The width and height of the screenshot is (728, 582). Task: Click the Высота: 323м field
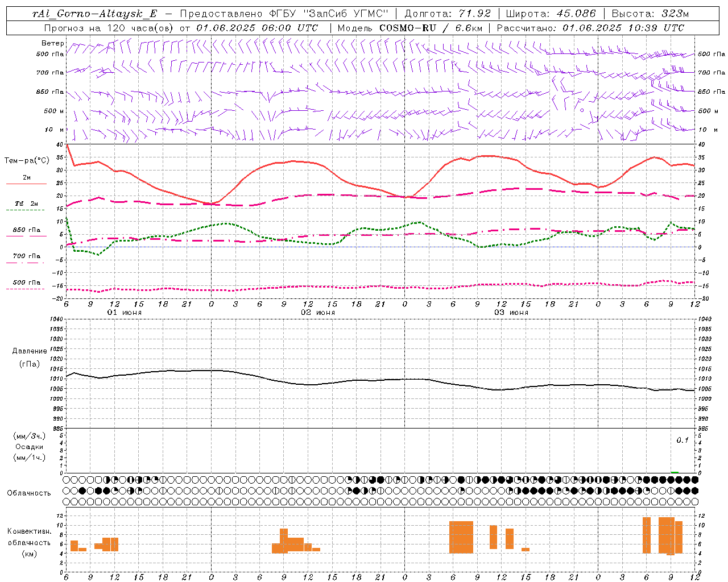coord(650,14)
